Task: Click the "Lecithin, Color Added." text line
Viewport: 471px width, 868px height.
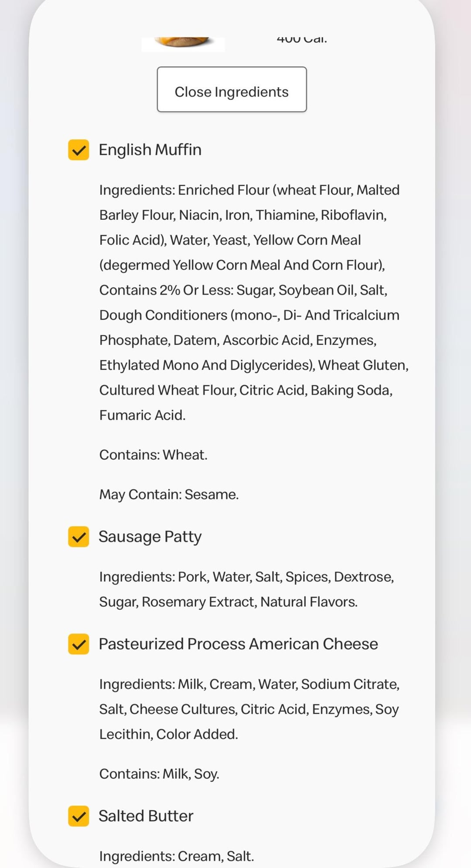Action: pos(168,734)
